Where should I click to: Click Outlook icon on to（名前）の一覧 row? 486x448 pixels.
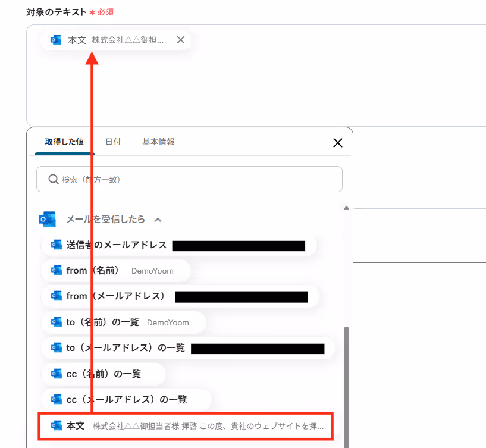(x=56, y=322)
